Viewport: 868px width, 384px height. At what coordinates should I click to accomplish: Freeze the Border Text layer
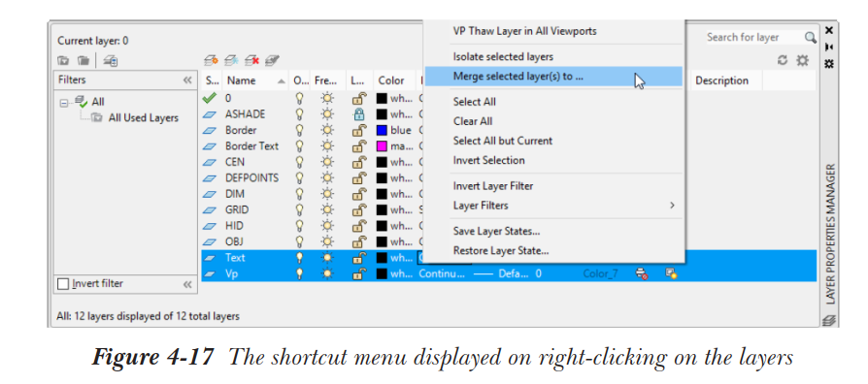[x=328, y=145]
